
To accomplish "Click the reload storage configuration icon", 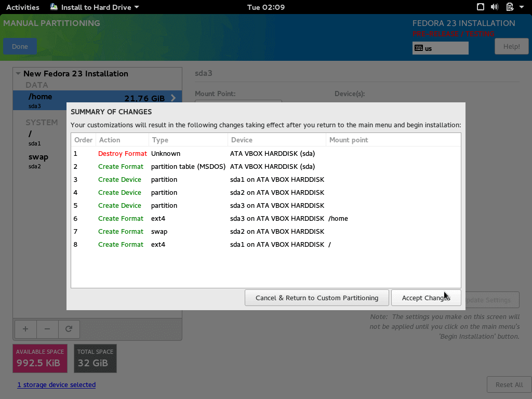I will 69,329.
